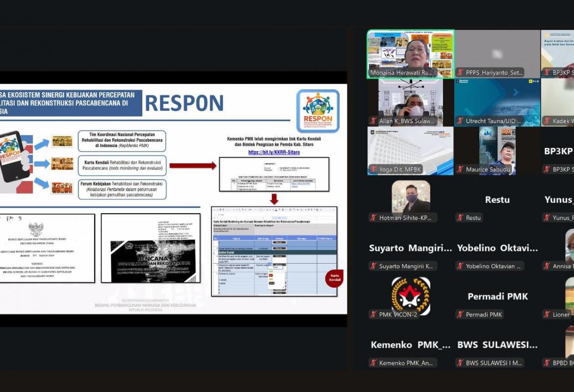The width and height of the screenshot is (574, 392).
Task: Open the bit.ly/KKRR-Sitaro link
Action: coord(274,152)
